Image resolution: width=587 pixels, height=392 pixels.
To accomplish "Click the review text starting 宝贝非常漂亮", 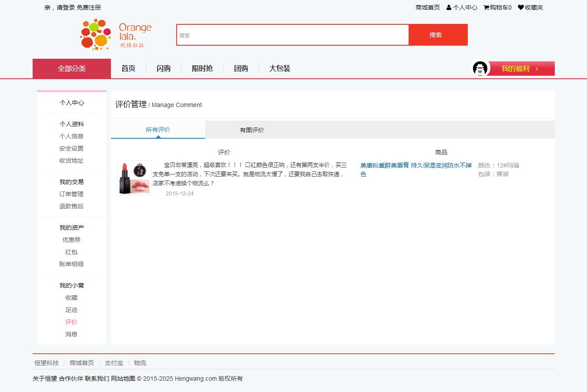I will coord(250,174).
